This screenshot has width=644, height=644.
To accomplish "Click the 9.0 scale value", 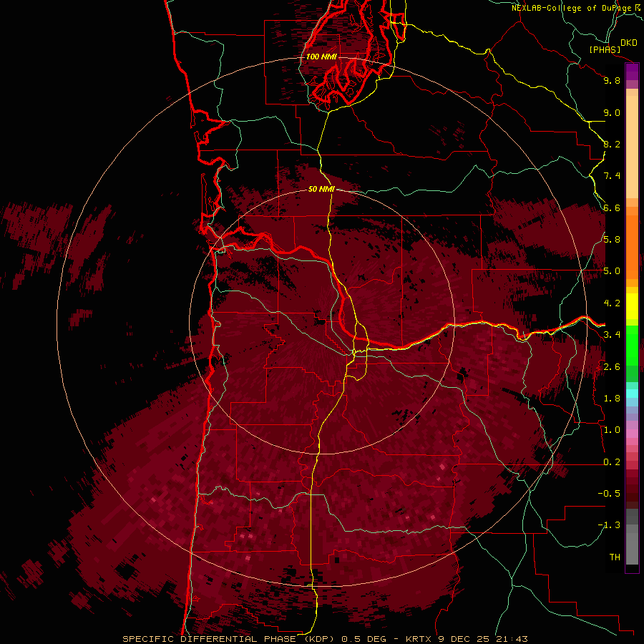I will point(612,112).
